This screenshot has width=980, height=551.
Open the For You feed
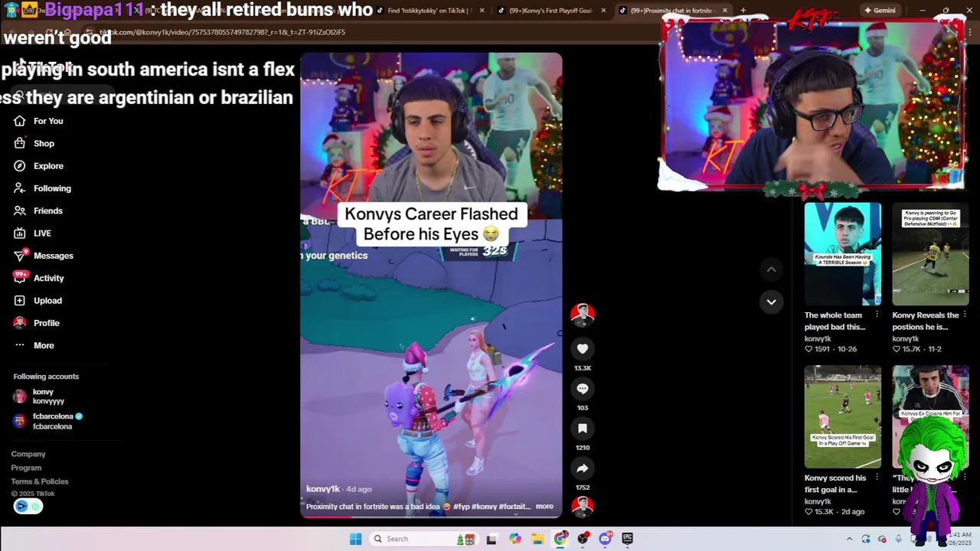point(47,121)
